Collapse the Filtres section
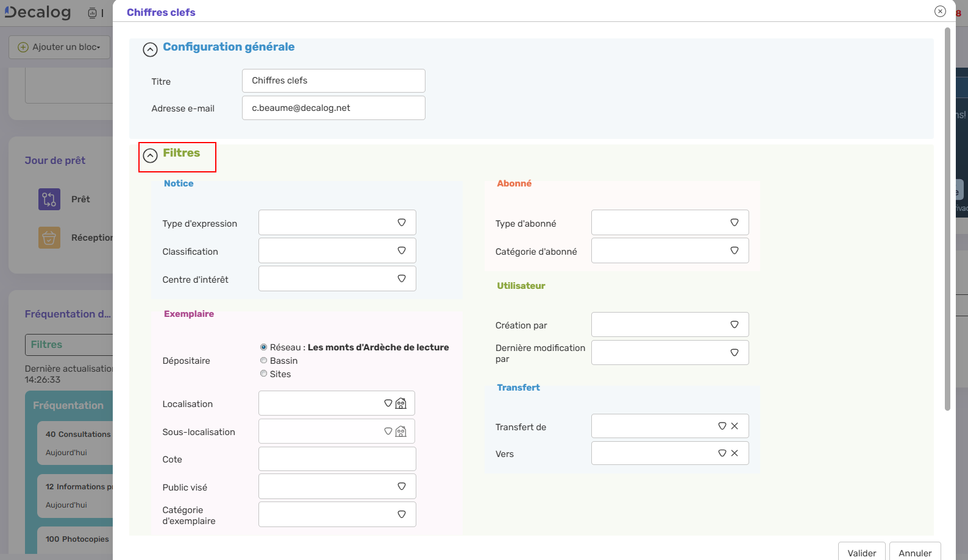The width and height of the screenshot is (968, 560). (150, 155)
